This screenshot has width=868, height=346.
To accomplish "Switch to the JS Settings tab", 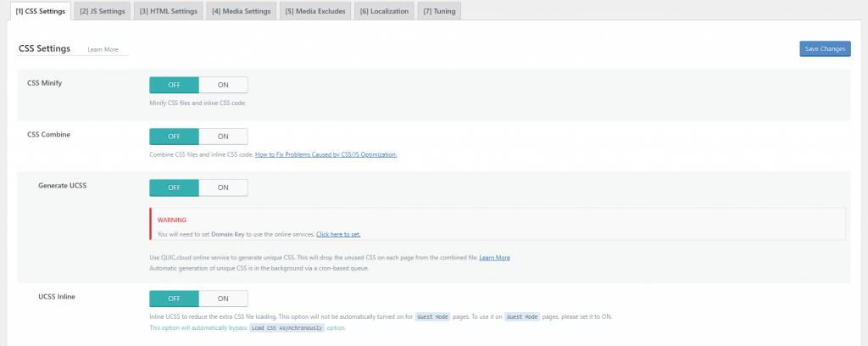I will pyautogui.click(x=102, y=11).
